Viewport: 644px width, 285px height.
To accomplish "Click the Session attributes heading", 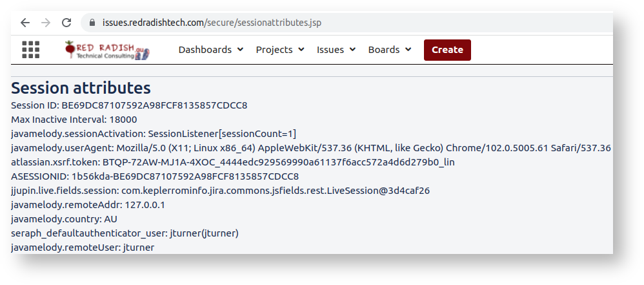I will [x=81, y=88].
